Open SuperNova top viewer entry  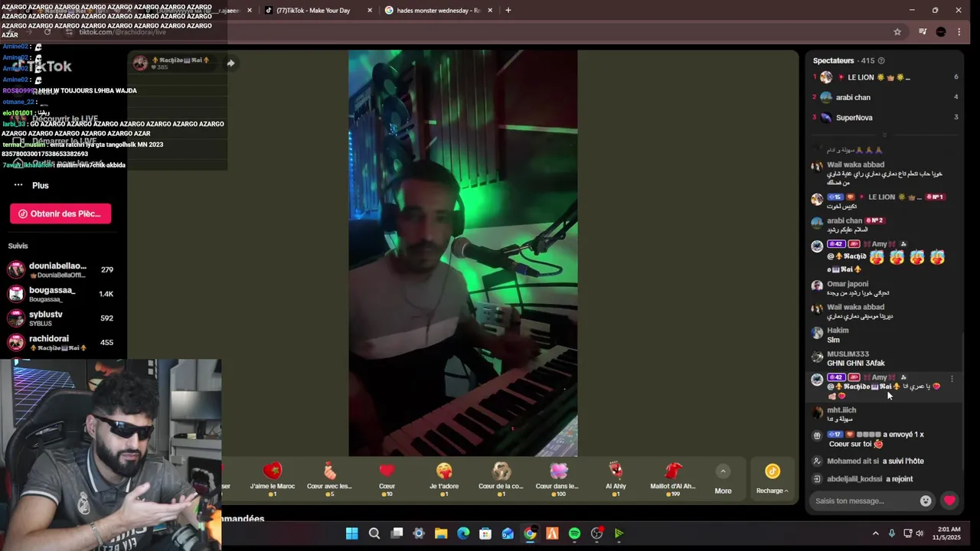point(884,117)
